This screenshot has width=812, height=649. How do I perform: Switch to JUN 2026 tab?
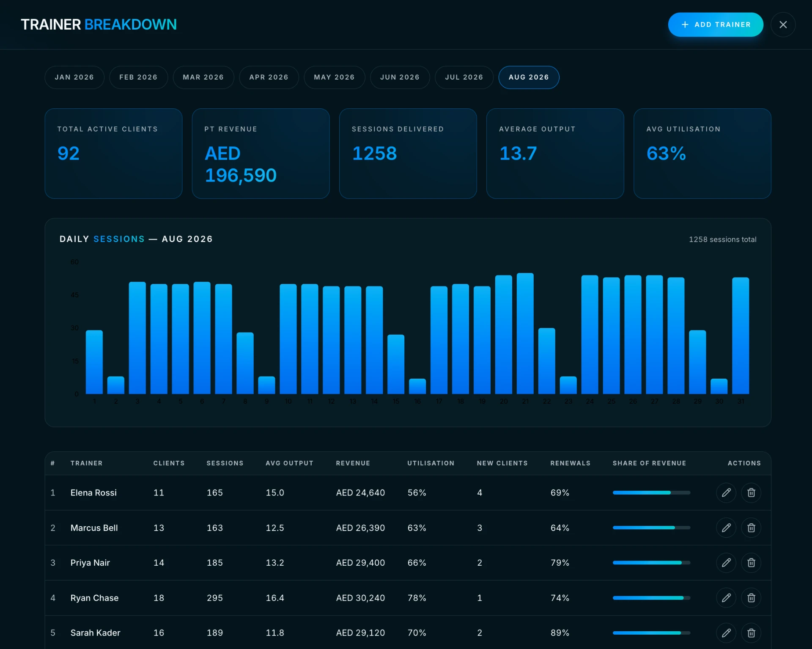point(400,77)
